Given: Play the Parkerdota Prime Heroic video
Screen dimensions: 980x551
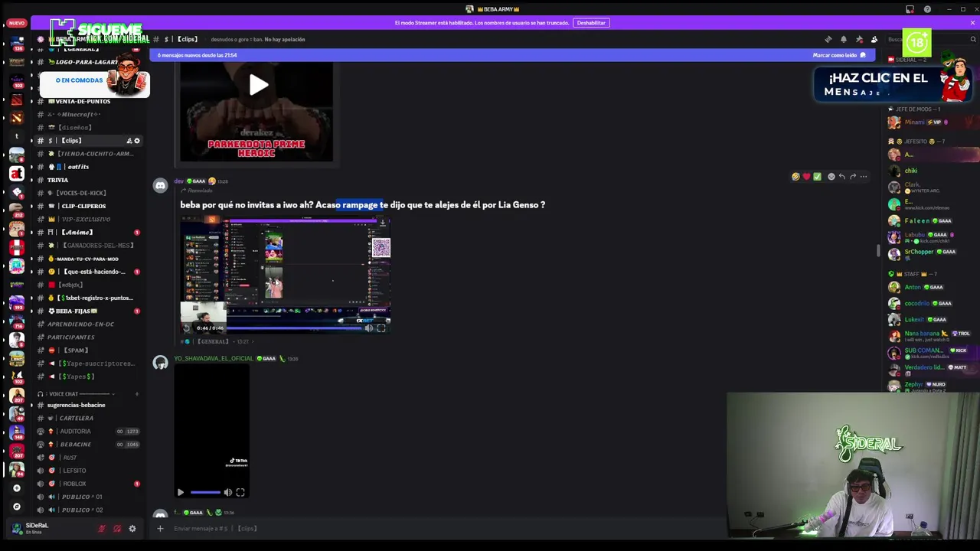Looking at the screenshot, I should (258, 85).
